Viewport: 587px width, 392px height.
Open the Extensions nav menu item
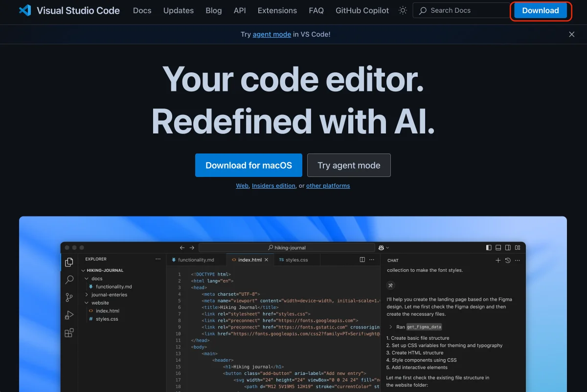pyautogui.click(x=277, y=10)
